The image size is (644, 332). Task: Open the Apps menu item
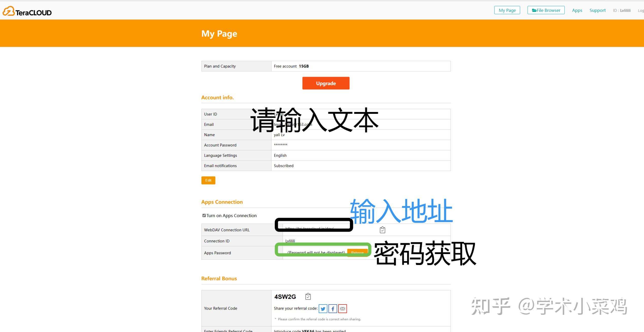tap(577, 10)
